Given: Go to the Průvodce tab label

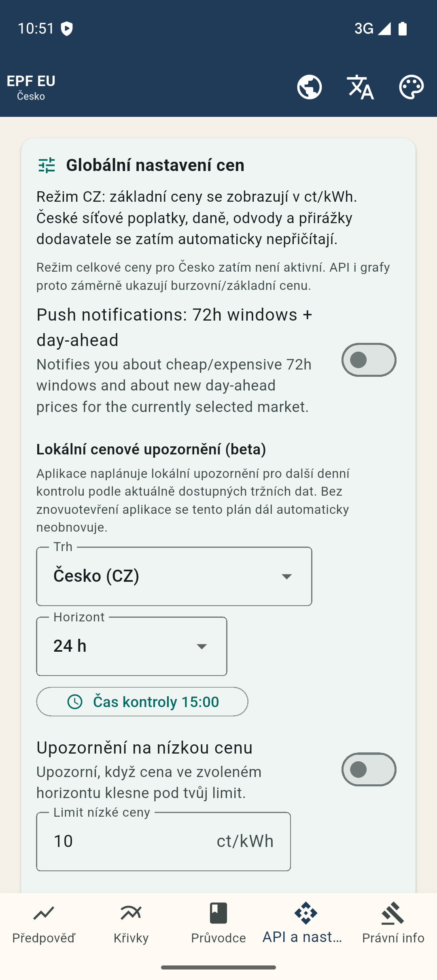Looking at the screenshot, I should 218,938.
